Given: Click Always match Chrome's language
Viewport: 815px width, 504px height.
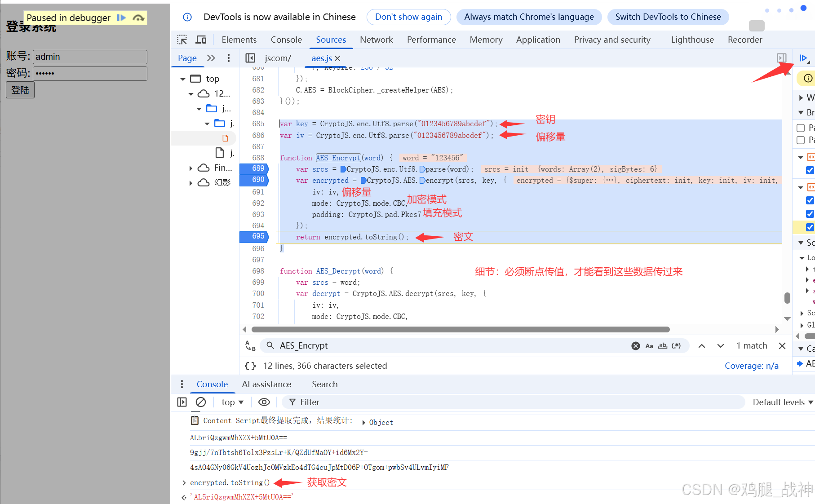Looking at the screenshot, I should pos(529,17).
